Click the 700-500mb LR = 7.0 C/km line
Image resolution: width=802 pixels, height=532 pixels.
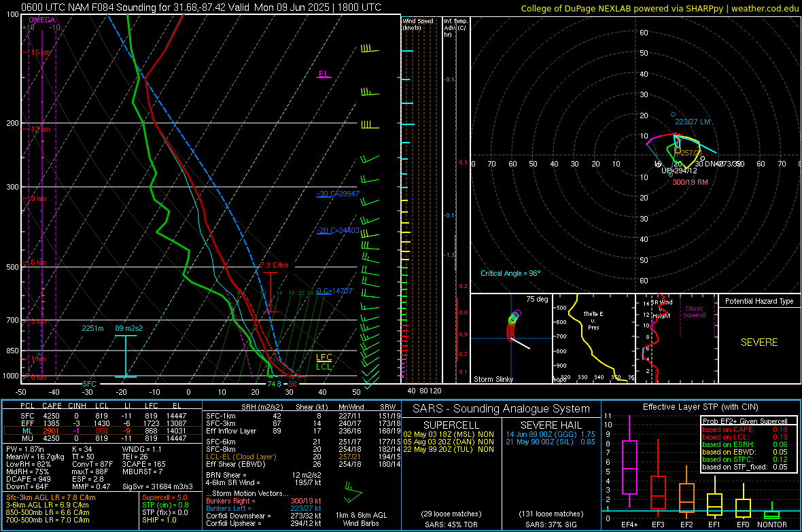point(48,520)
